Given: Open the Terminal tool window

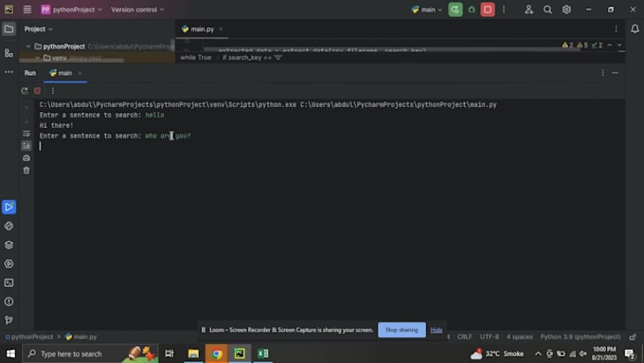Looking at the screenshot, I should pyautogui.click(x=9, y=282).
